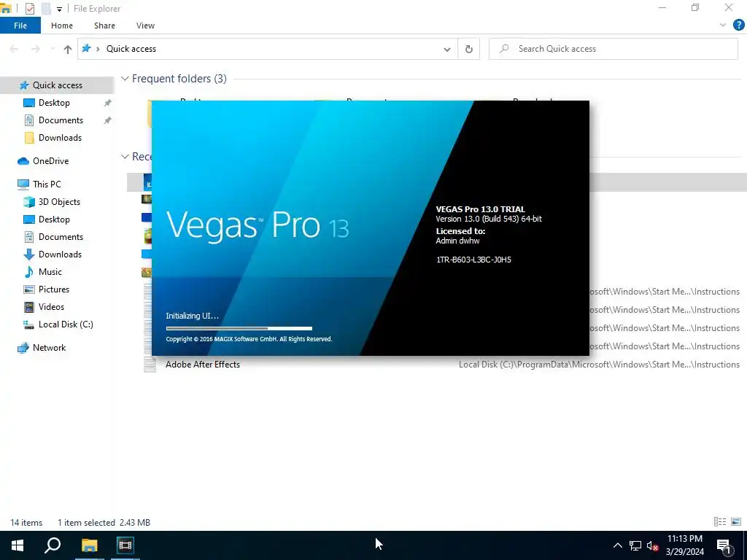Collapse the Frequent folders group
Viewport: 747px width, 560px height.
click(125, 79)
